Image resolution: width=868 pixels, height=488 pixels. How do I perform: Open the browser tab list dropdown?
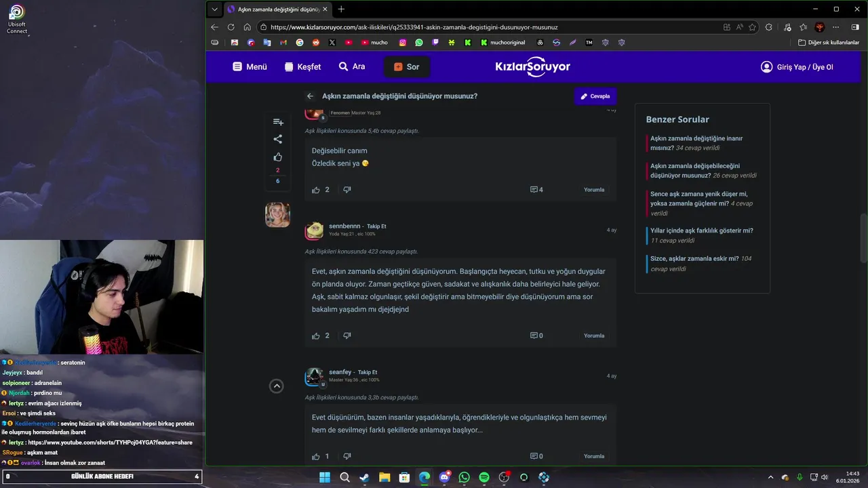[215, 9]
